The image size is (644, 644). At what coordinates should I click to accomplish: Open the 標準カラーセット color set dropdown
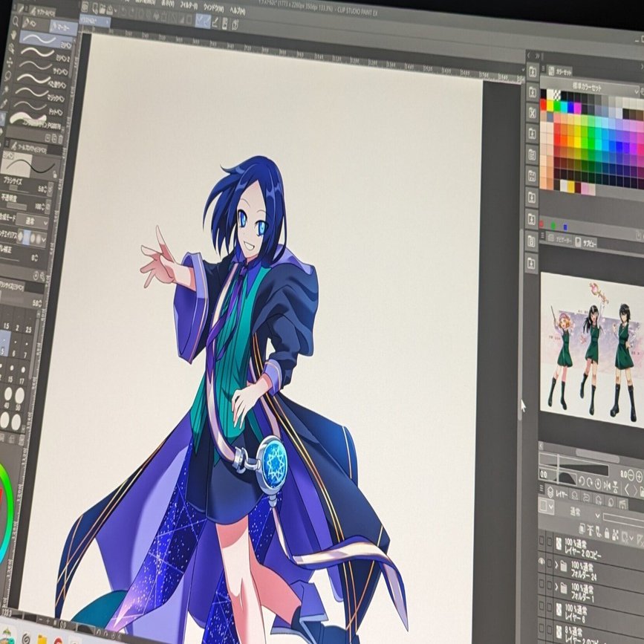tap(589, 88)
